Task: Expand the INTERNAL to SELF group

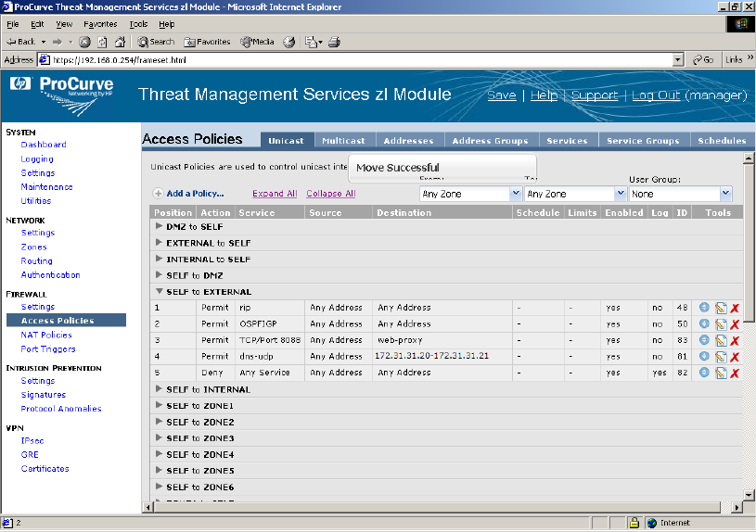Action: [159, 259]
